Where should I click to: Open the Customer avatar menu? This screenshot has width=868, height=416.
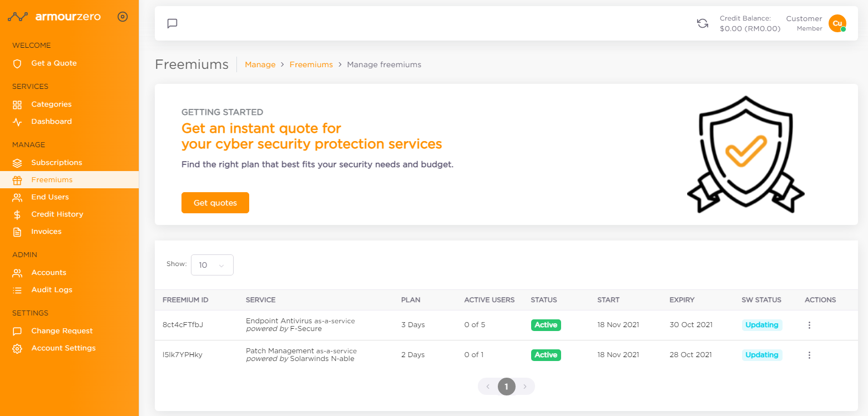pyautogui.click(x=837, y=23)
